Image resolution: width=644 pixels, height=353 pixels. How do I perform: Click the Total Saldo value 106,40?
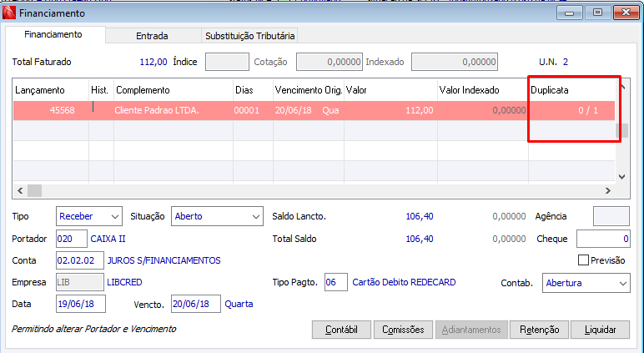[x=420, y=239]
